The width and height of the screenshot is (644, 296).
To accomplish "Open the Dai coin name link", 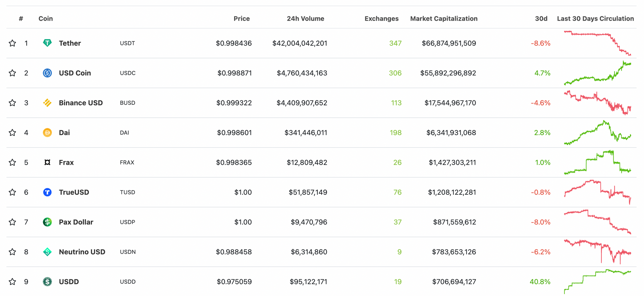I will [64, 133].
